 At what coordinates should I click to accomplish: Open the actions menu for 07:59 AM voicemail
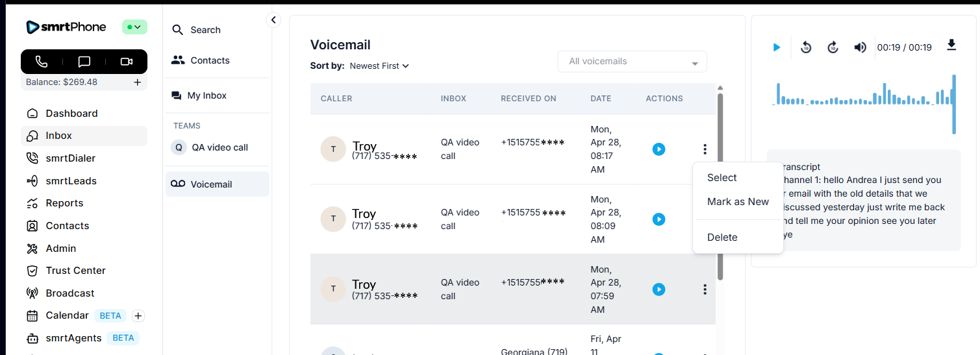pyautogui.click(x=705, y=289)
